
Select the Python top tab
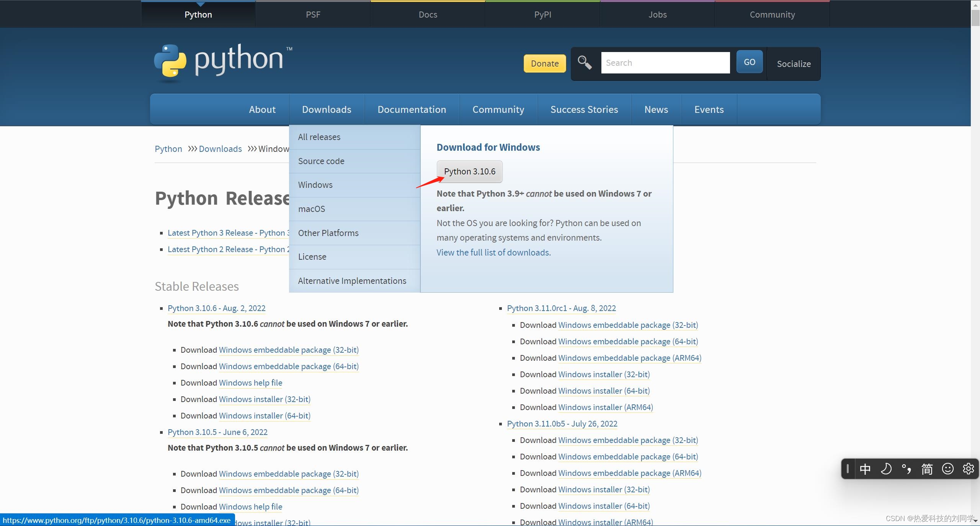tap(198, 15)
